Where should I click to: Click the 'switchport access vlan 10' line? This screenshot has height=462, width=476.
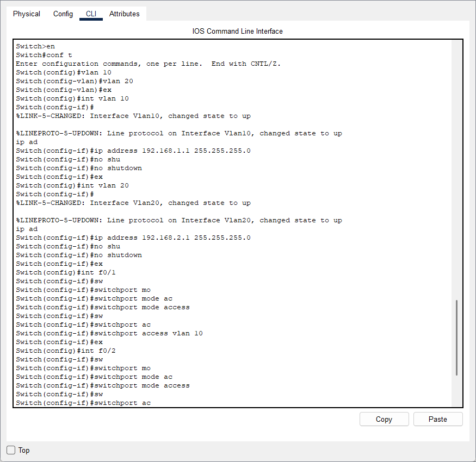[x=109, y=333]
